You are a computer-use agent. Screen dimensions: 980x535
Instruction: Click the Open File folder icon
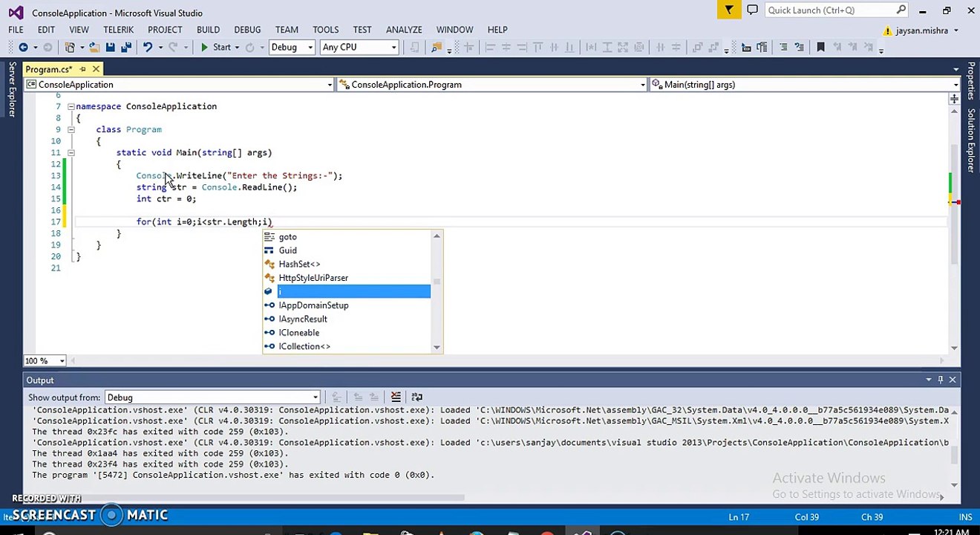(94, 48)
